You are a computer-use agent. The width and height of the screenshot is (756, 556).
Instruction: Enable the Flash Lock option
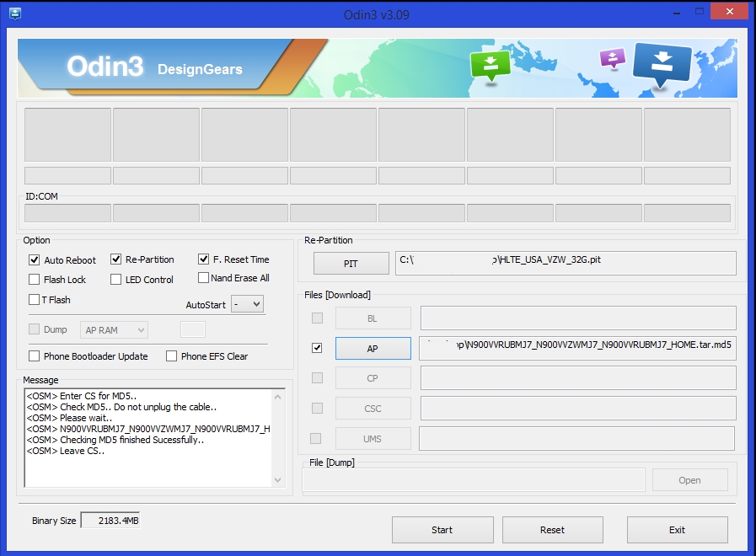point(35,280)
